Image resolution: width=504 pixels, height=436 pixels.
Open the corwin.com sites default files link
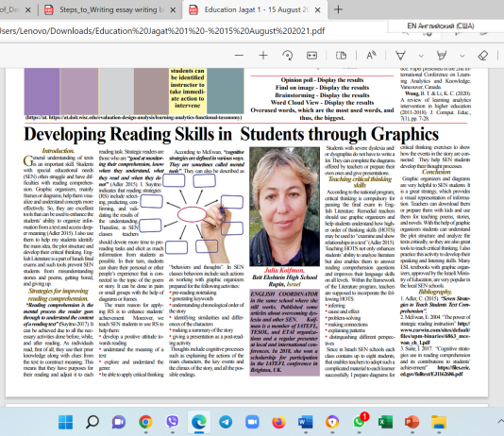pyautogui.click(x=435, y=333)
